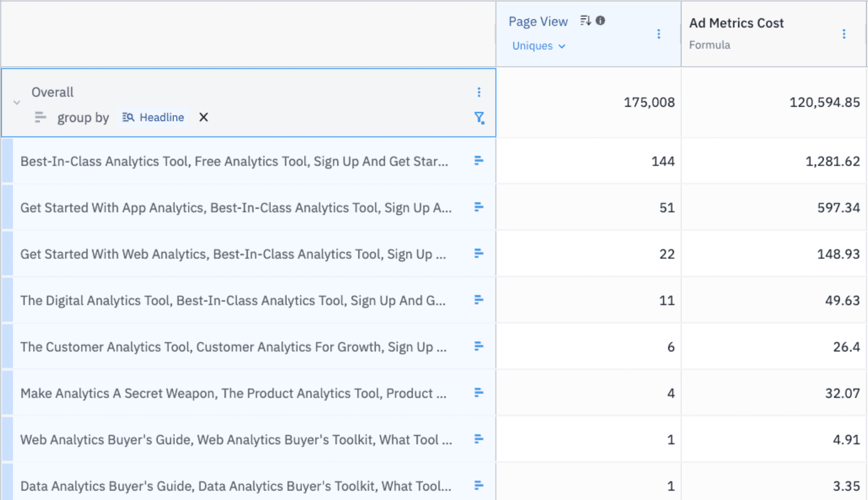Open the three-dot menu for Page View column

point(659,34)
